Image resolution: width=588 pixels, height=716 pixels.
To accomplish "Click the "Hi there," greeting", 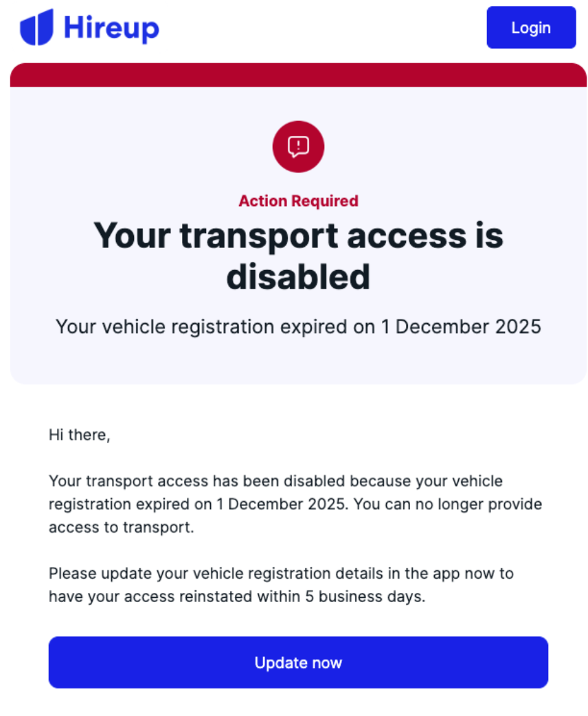I will pos(79,435).
